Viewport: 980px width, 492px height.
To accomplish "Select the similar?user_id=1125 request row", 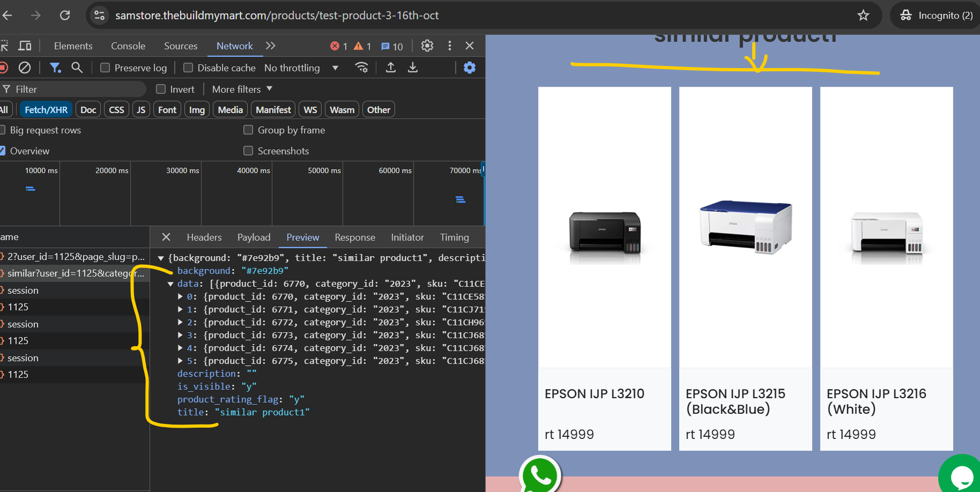I will pyautogui.click(x=75, y=273).
